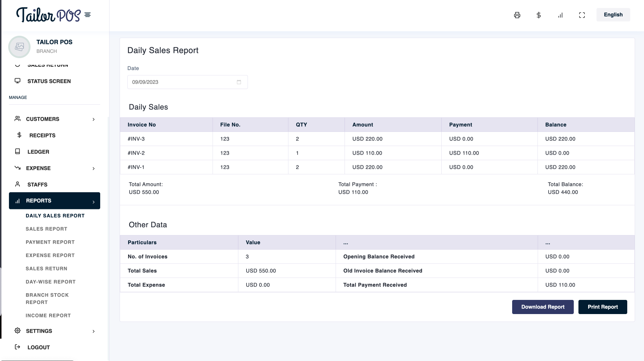This screenshot has width=644, height=361.
Task: Open the English language selector
Action: tap(613, 15)
